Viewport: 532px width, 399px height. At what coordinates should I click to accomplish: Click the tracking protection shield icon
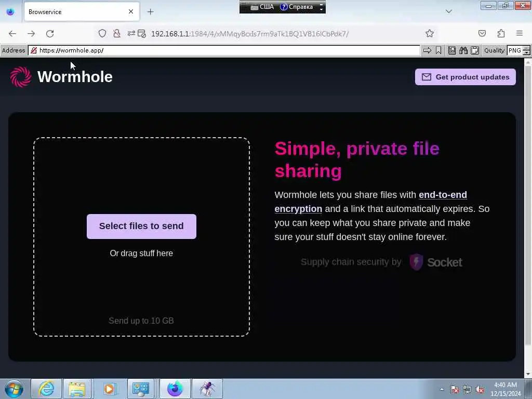(x=102, y=33)
